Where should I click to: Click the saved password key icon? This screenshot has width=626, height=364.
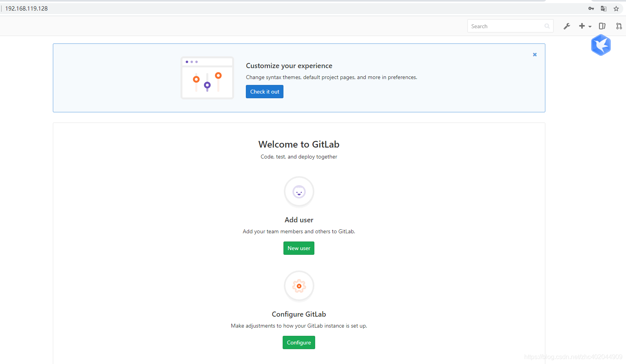click(591, 8)
